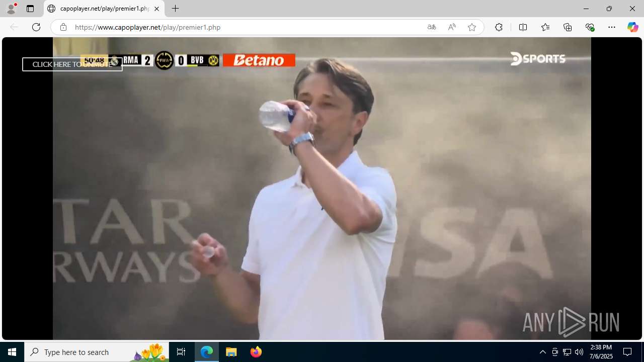Click the browser profile avatar icon
Screen dimensions: 644x362
coord(11,9)
